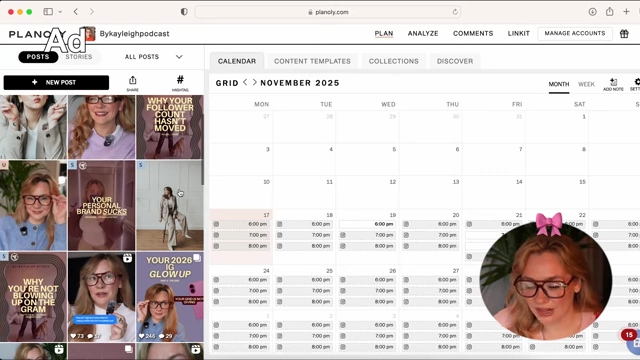Open 'Why You're Not Blowing Up' thumbnail
Viewport: 640px width, 360px height.
pos(33,297)
